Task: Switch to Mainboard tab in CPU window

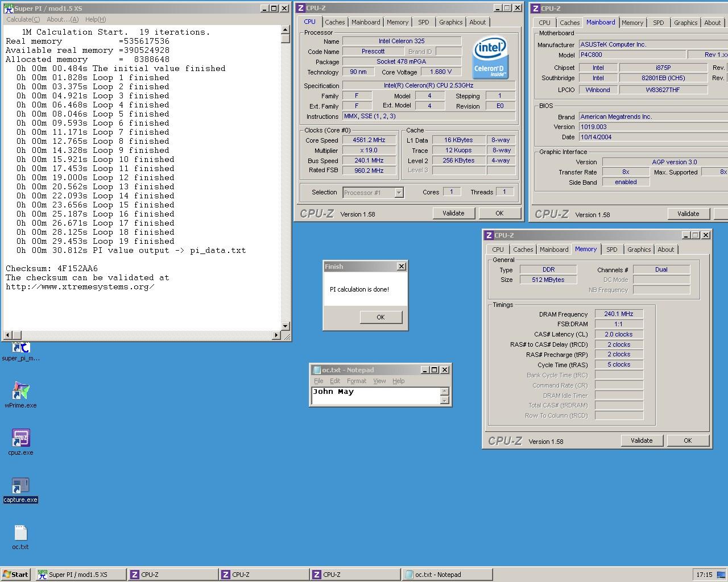Action: point(366,22)
